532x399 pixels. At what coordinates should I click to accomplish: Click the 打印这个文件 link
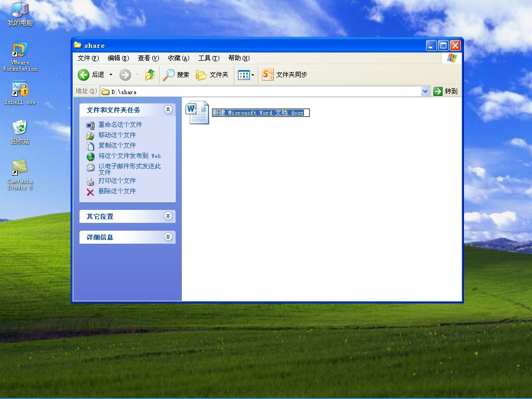117,180
